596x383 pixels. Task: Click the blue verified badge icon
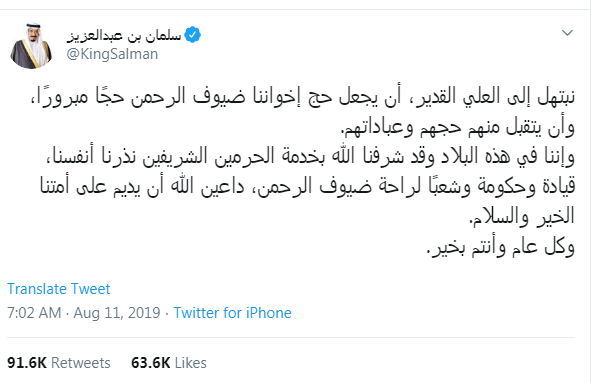192,35
